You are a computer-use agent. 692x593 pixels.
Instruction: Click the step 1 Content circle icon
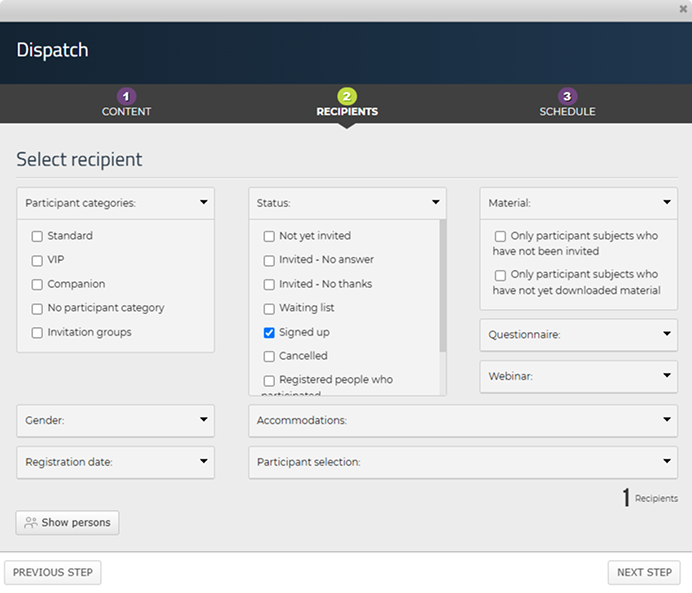click(126, 96)
